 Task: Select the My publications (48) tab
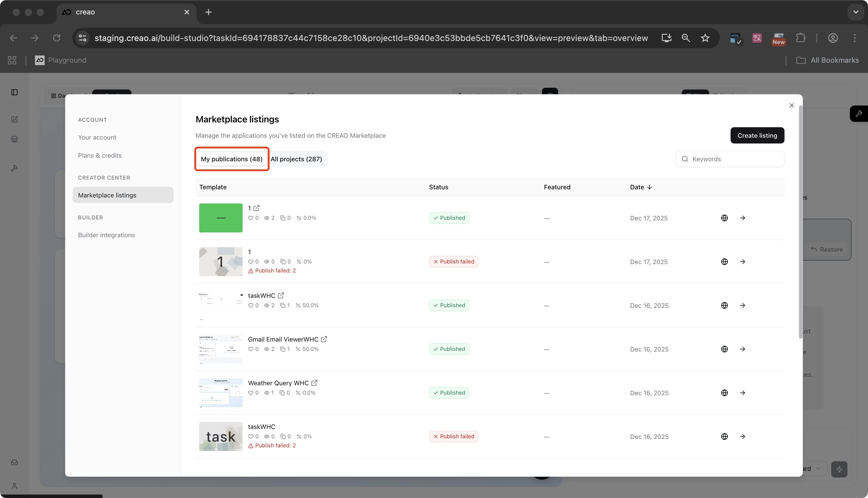231,159
